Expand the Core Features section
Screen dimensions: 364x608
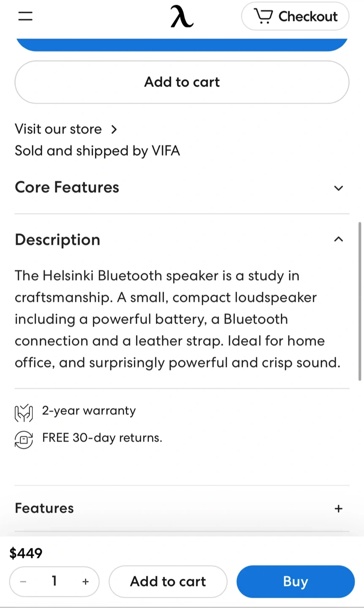[x=338, y=188]
